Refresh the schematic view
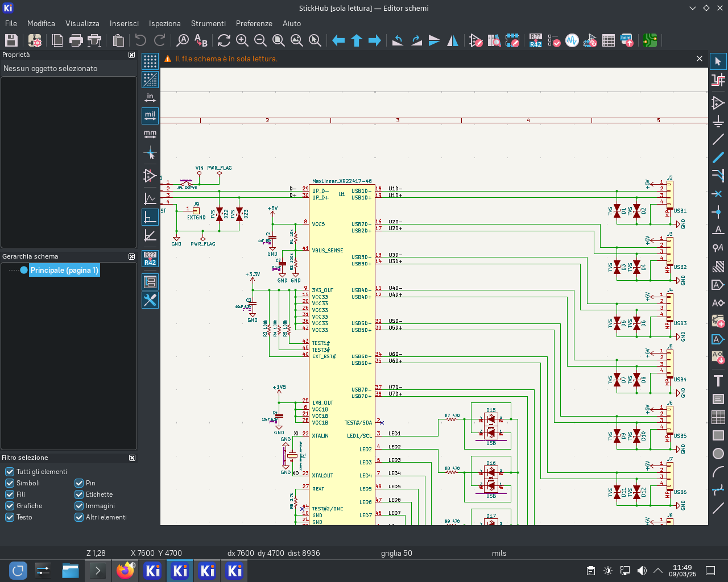 pyautogui.click(x=224, y=40)
